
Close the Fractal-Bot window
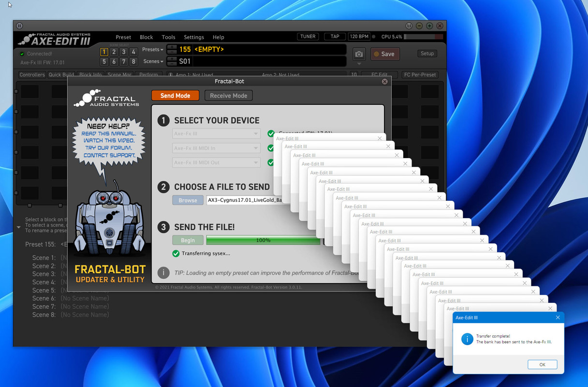click(x=384, y=82)
